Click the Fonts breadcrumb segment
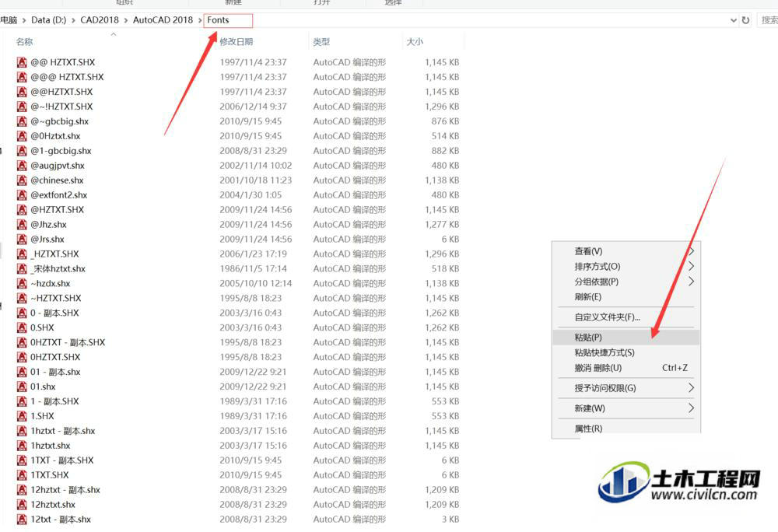The width and height of the screenshot is (778, 532). (x=218, y=20)
